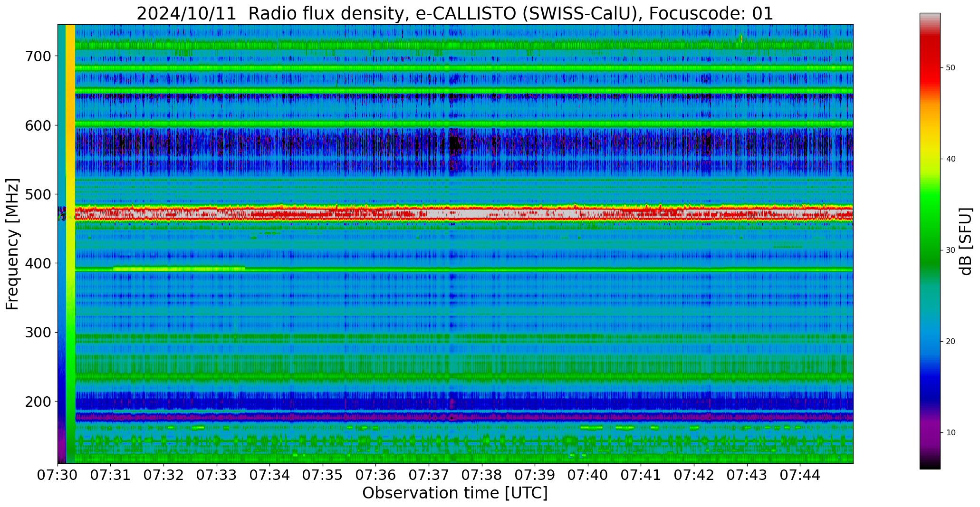Image resolution: width=980 pixels, height=507 pixels.
Task: Click the 07:42 time tick label
Action: pos(694,474)
